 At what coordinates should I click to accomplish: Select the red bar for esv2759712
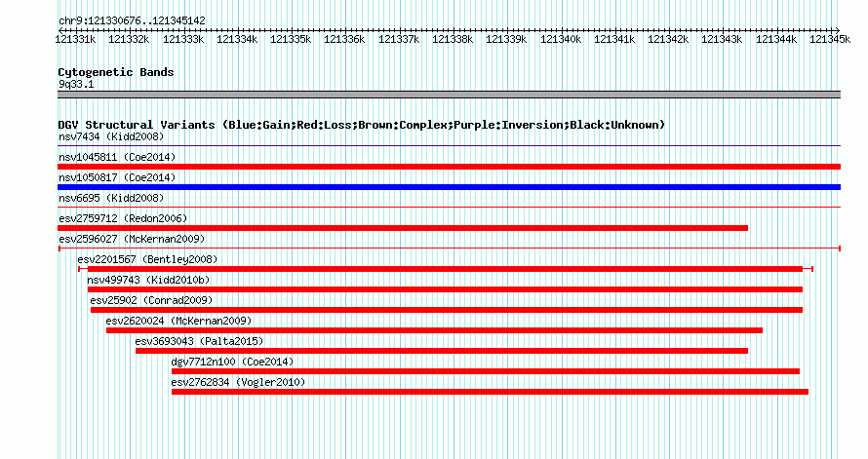click(x=403, y=228)
